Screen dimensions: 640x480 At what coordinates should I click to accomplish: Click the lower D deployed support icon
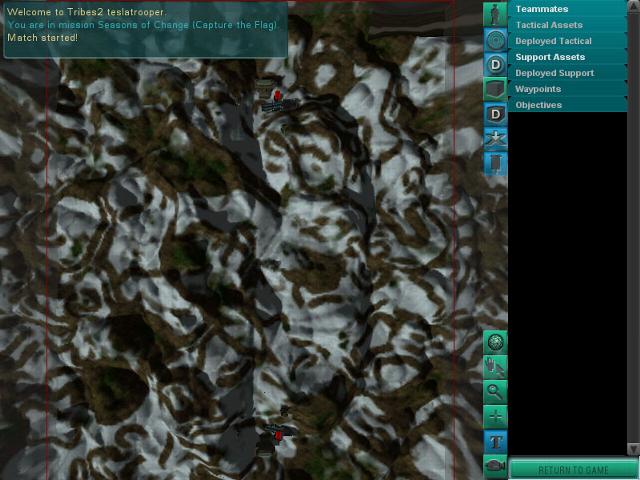point(495,114)
